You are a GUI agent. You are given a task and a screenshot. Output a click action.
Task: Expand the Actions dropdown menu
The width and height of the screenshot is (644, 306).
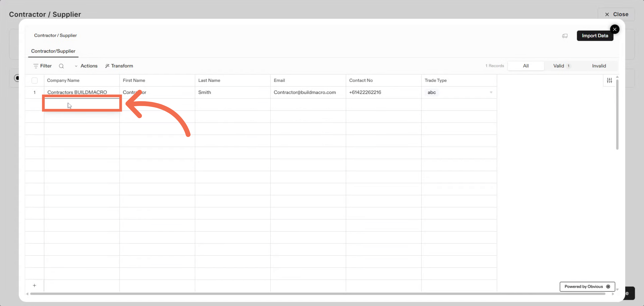(86, 66)
